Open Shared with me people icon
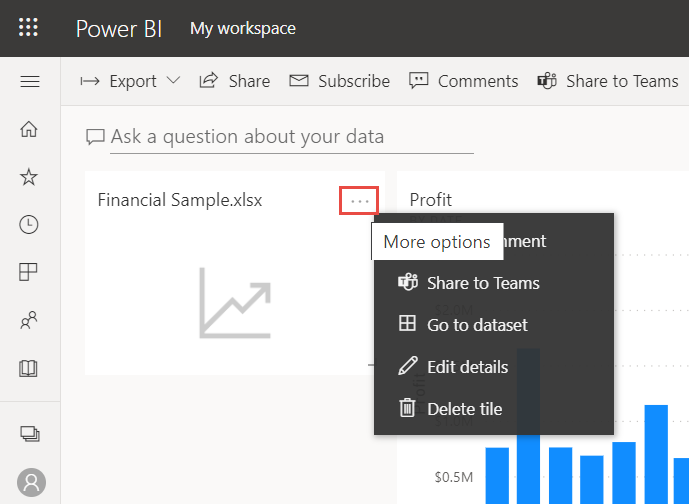This screenshot has height=504, width=689. click(x=29, y=321)
